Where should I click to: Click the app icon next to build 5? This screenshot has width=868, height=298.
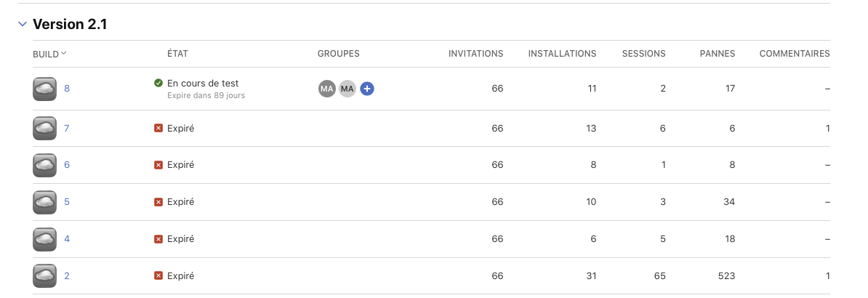[x=44, y=202]
